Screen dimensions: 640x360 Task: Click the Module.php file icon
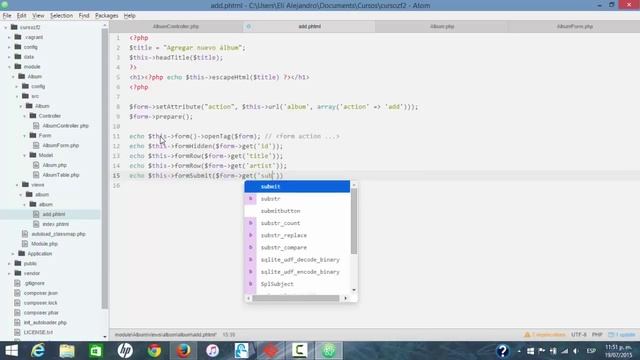[x=25, y=244]
